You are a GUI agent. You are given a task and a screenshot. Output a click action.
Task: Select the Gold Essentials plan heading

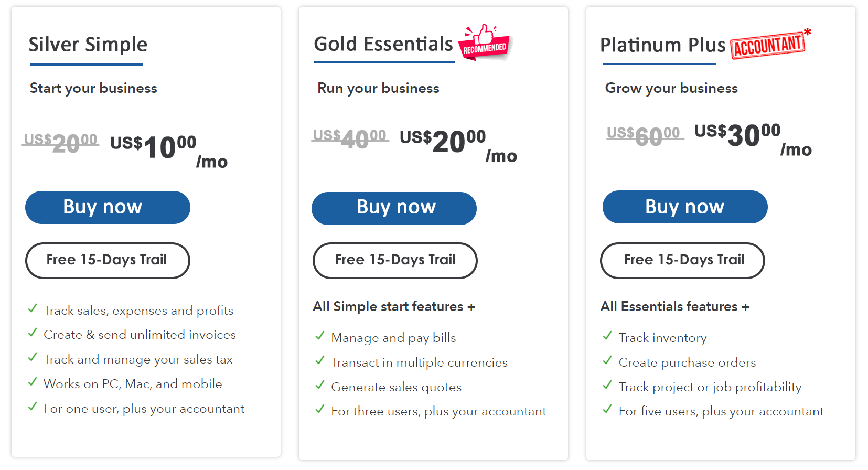pos(383,44)
